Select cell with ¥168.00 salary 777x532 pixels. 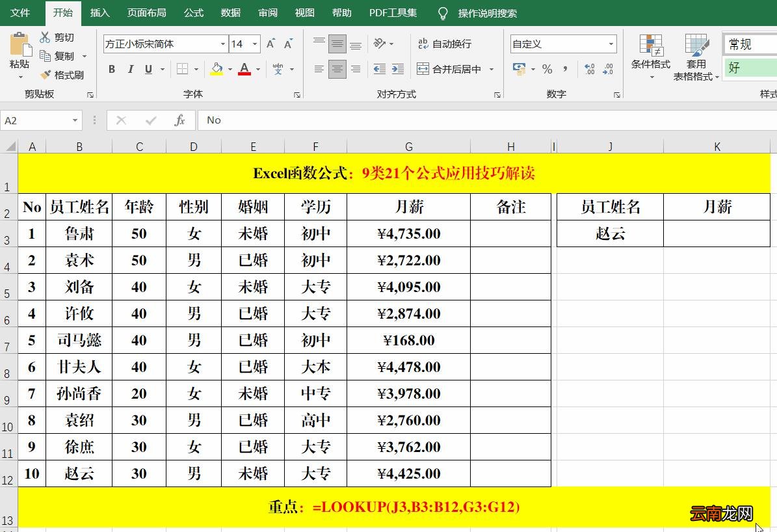tap(408, 340)
